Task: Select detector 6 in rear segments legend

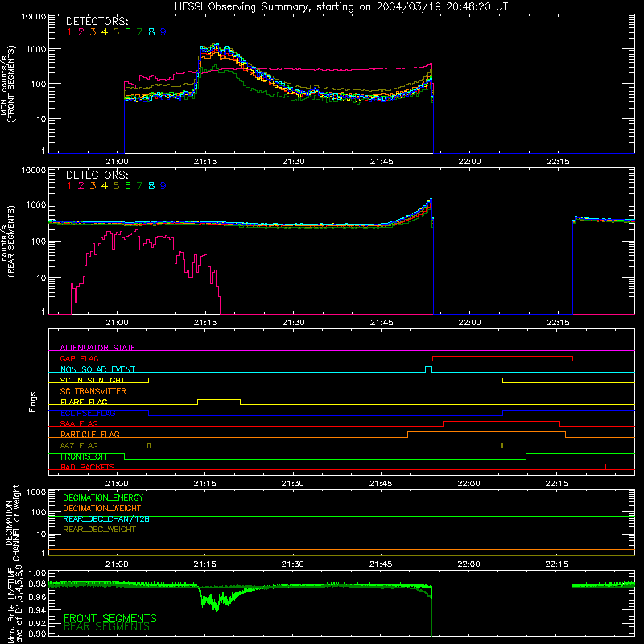Action: (128, 186)
